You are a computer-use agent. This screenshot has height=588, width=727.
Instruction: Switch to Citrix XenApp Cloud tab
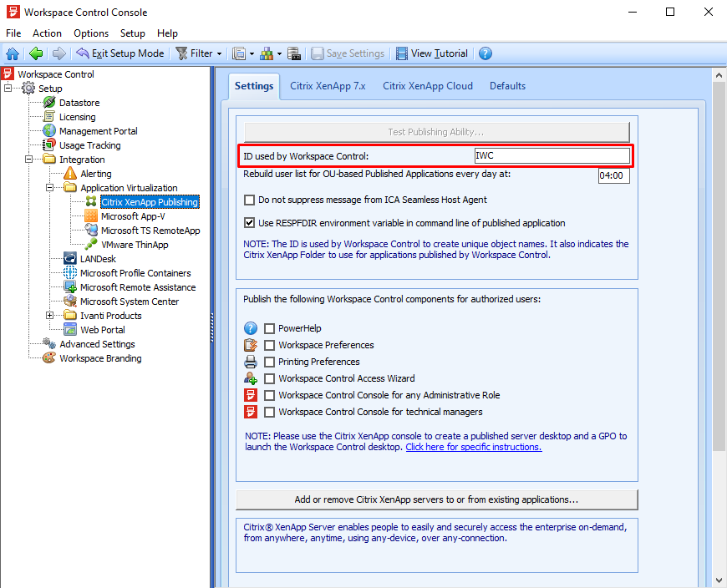(428, 86)
